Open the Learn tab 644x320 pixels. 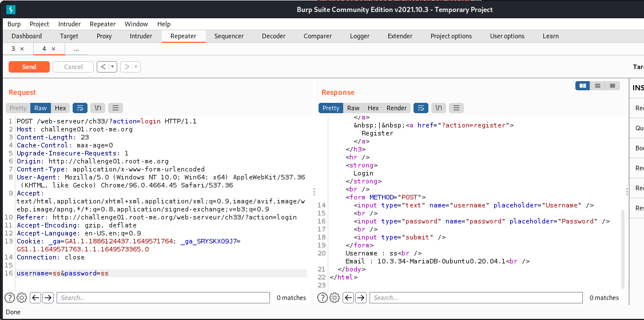(551, 36)
